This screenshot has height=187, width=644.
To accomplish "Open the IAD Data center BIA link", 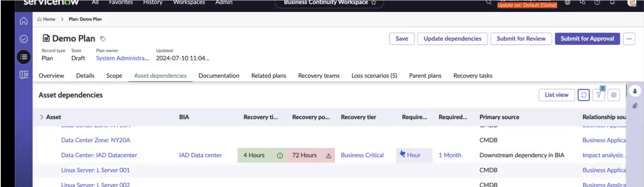I will coord(200,155).
